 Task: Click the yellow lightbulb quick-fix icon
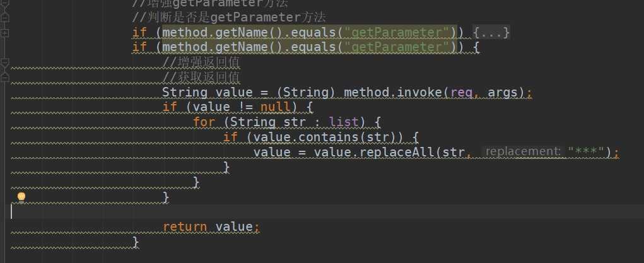(21, 197)
